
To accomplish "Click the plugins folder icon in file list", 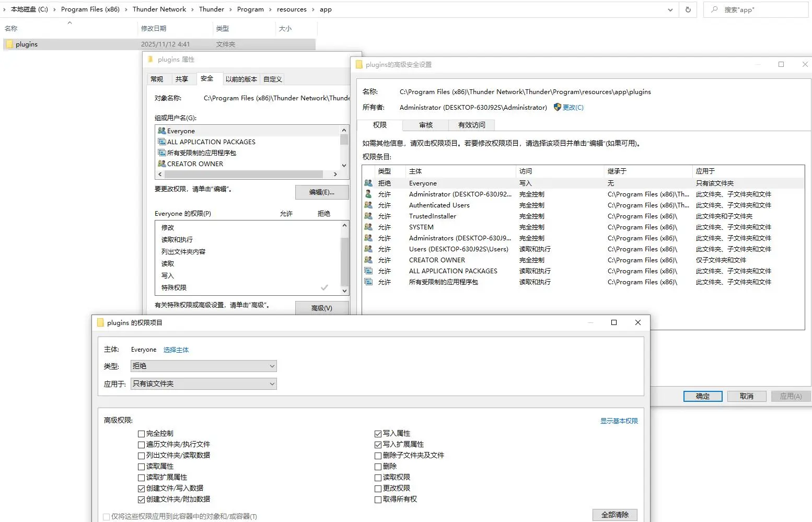I will (x=9, y=44).
